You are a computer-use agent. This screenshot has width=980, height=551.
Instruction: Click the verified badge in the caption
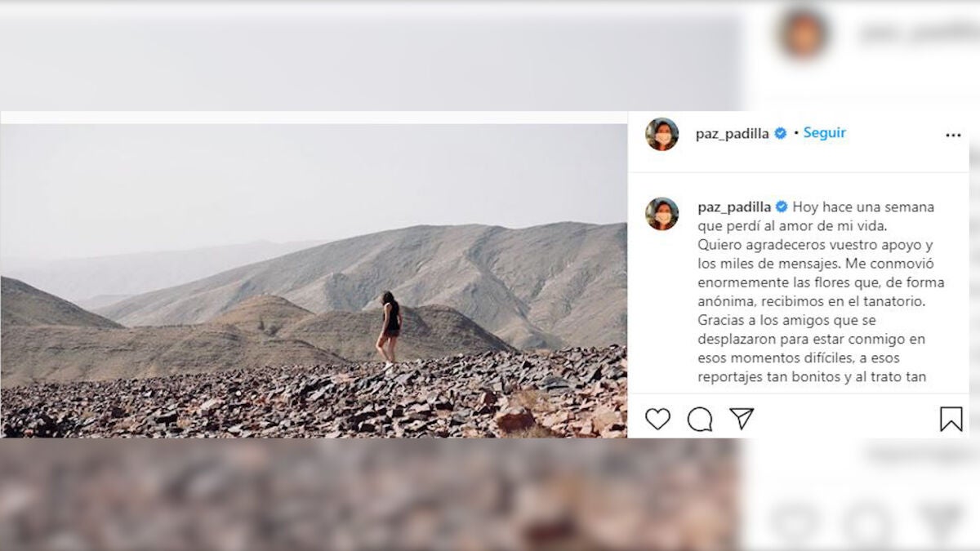point(782,207)
